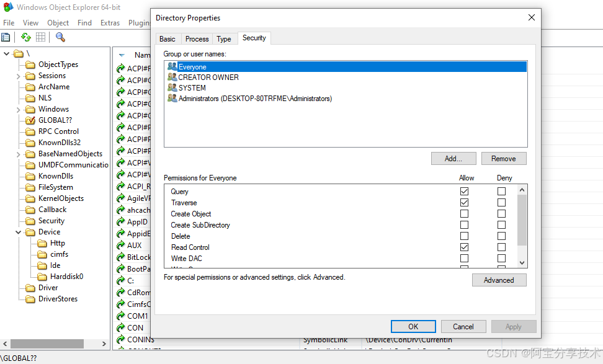
Task: Switch to the Process tab
Action: 197,39
